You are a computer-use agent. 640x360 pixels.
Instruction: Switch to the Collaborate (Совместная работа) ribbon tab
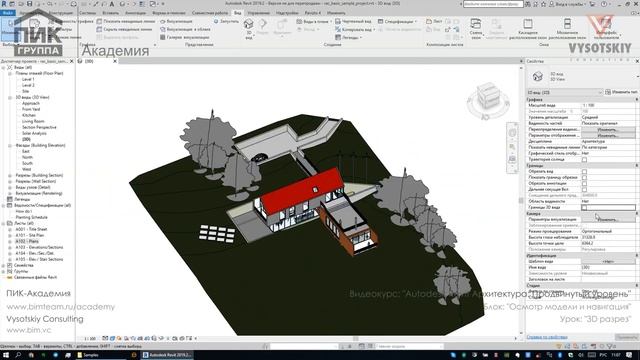(x=210, y=13)
